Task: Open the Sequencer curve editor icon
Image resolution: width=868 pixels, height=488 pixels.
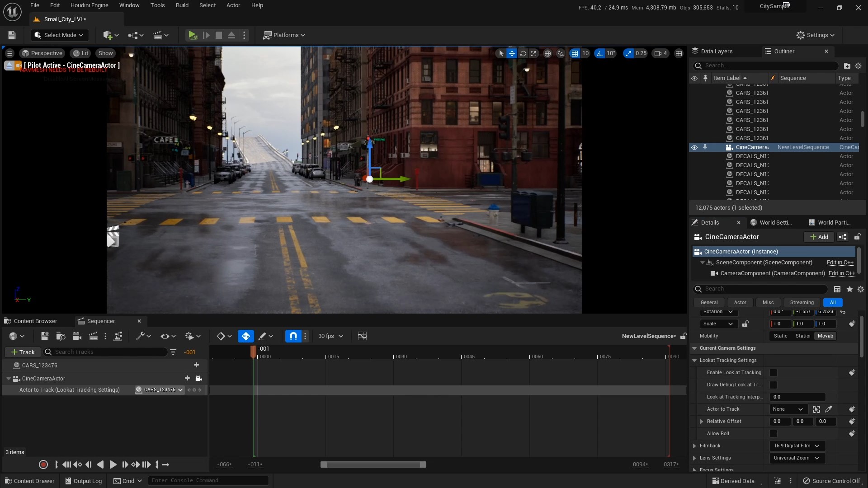Action: pos(362,336)
